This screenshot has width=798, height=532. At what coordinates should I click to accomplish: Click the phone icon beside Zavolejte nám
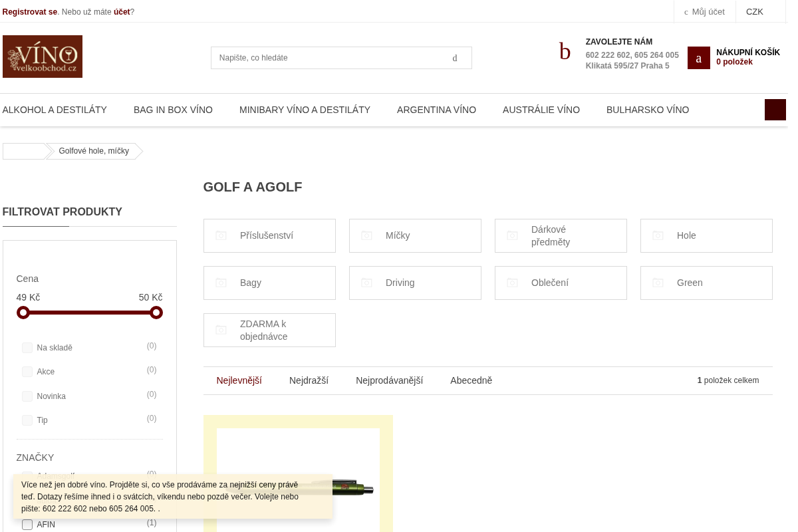point(565,52)
